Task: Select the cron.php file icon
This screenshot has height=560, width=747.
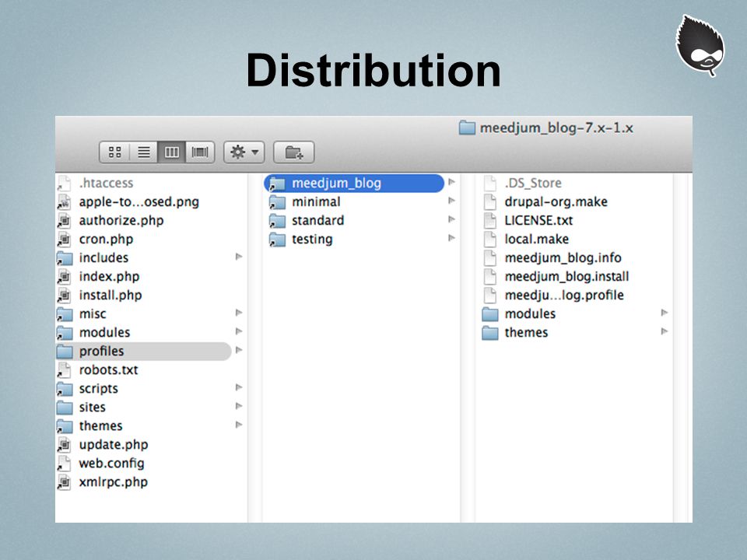Action: [x=65, y=239]
